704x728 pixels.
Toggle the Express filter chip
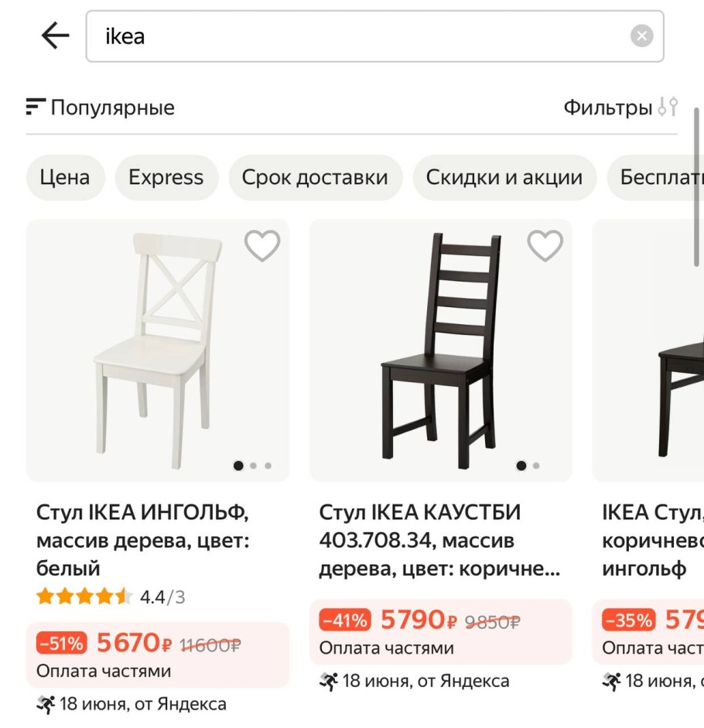(x=166, y=177)
